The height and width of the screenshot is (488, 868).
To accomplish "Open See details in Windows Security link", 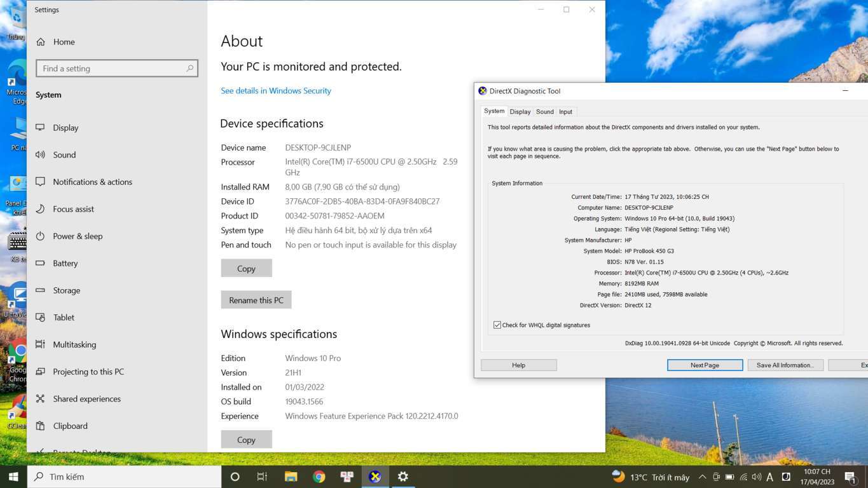I will [x=276, y=91].
